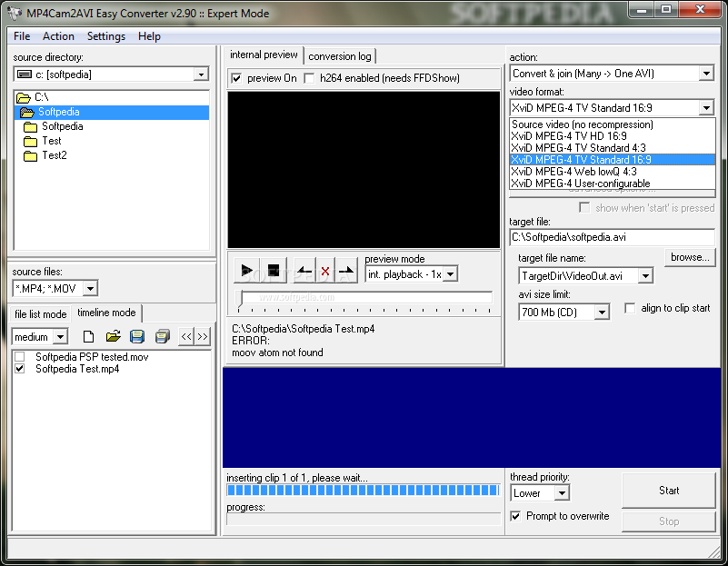Select the Test2 folder in tree
This screenshot has height=566, width=728.
(x=55, y=155)
